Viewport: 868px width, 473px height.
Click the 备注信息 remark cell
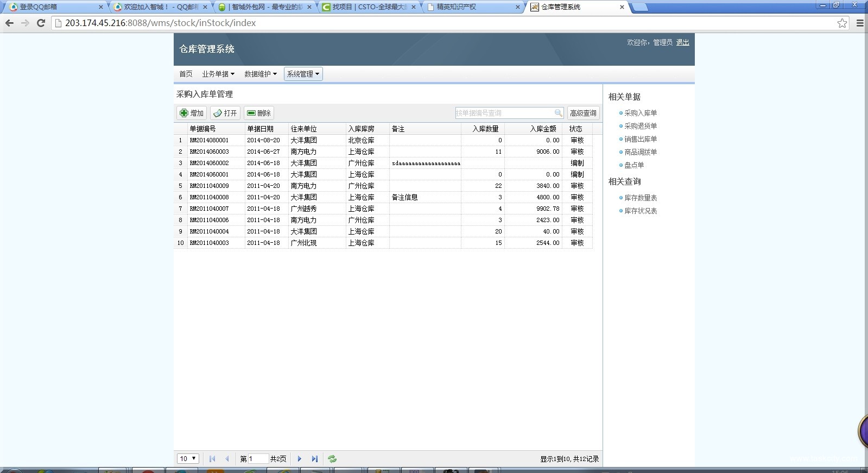click(x=425, y=197)
